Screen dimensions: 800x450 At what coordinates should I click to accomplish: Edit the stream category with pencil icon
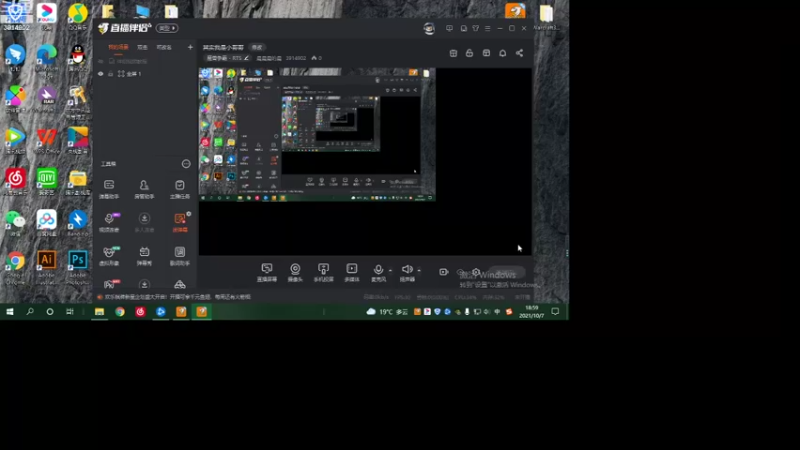point(246,58)
